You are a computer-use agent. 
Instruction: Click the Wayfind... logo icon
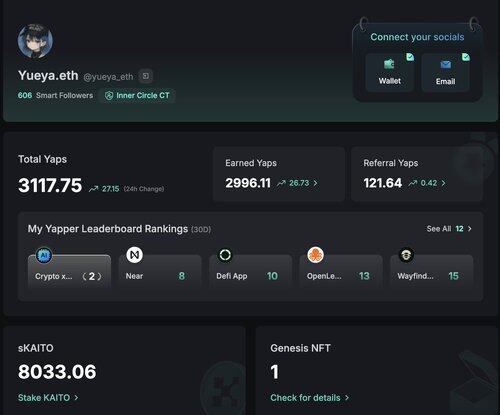click(x=406, y=255)
